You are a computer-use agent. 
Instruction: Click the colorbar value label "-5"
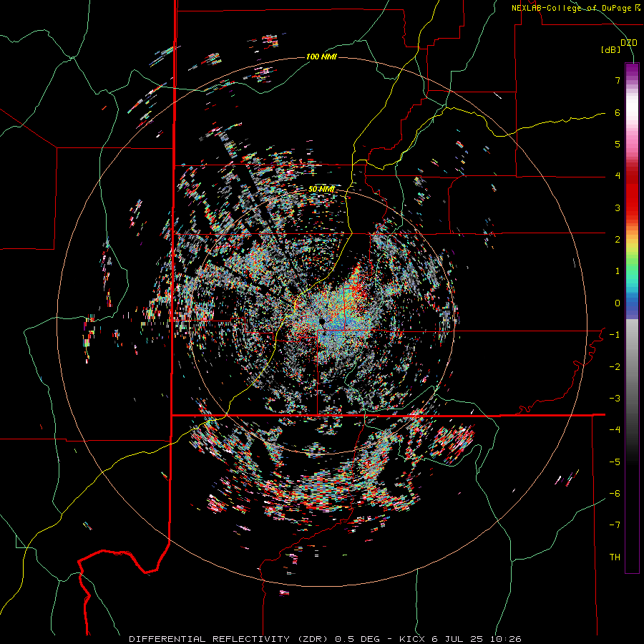point(615,462)
